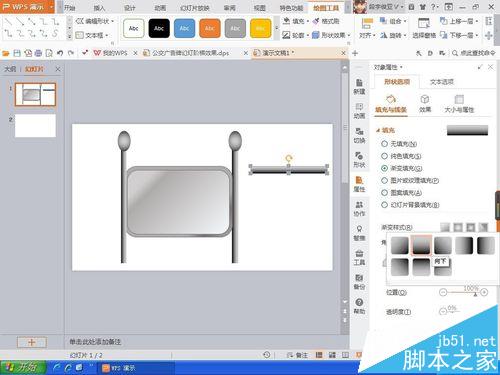Open the 文本框 text box dropdown

pyautogui.click(x=92, y=35)
